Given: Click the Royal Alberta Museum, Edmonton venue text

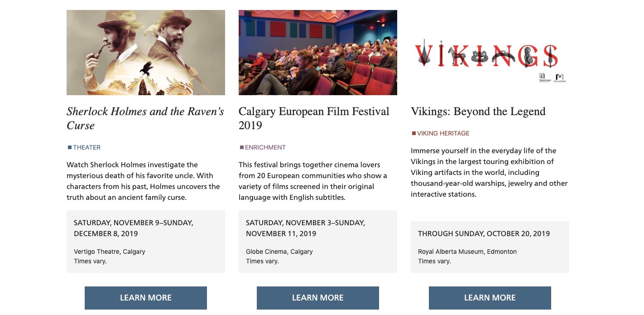Looking at the screenshot, I should (467, 252).
